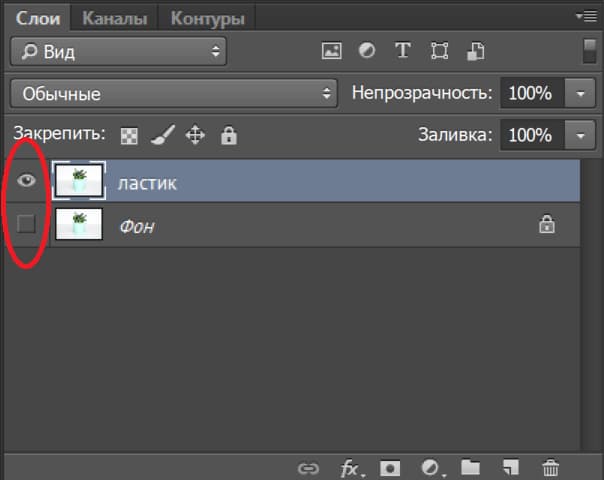Screen dimensions: 604x480
Task: Delete layer with trash icon
Action: pyautogui.click(x=551, y=468)
